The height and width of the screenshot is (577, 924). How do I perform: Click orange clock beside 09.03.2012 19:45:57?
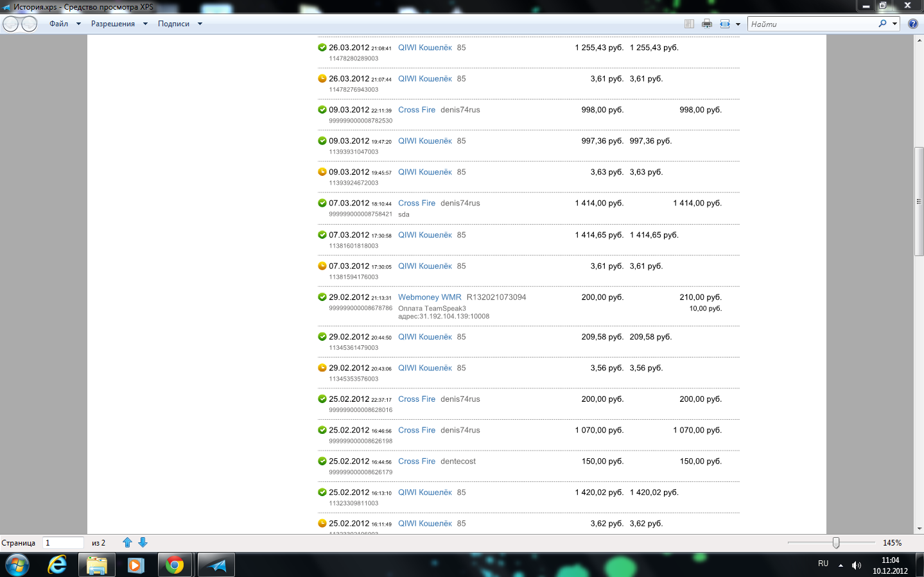pos(322,172)
